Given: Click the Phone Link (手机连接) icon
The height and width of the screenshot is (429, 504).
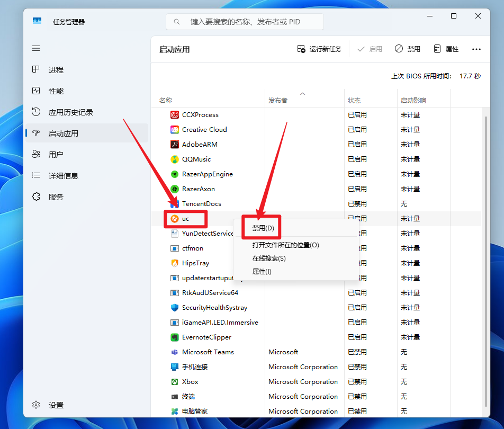Looking at the screenshot, I should coord(175,367).
